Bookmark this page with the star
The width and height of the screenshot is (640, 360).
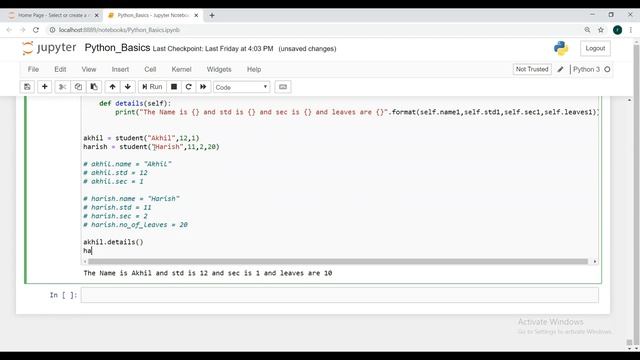pos(601,30)
